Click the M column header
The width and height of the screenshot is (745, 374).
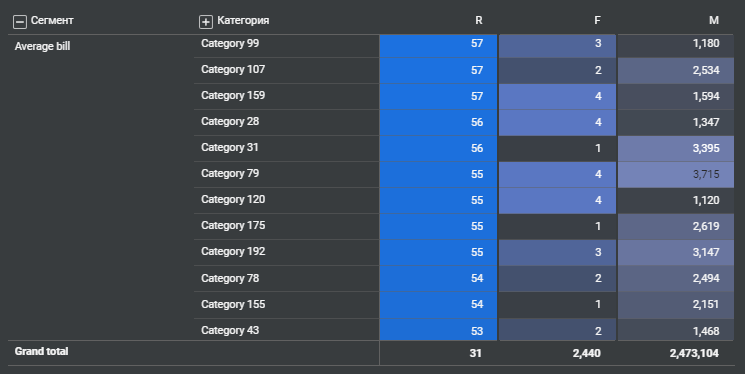(x=714, y=20)
